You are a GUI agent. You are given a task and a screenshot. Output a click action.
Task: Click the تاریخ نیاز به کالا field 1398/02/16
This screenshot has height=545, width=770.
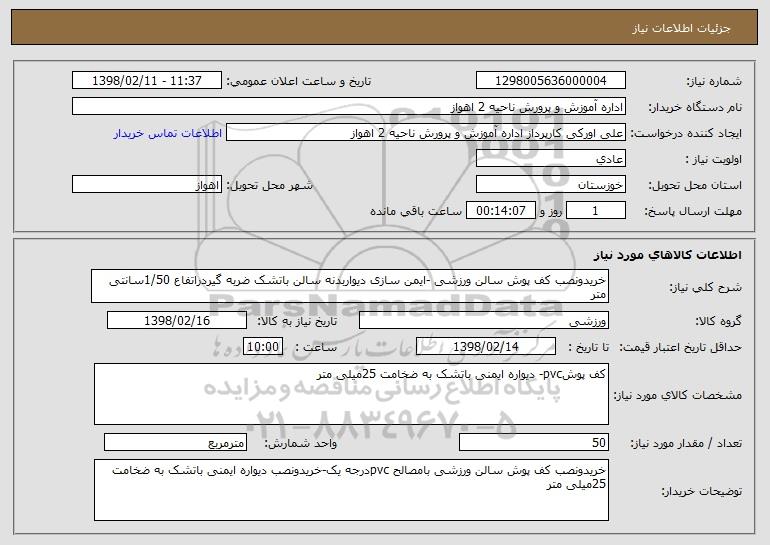click(x=177, y=320)
